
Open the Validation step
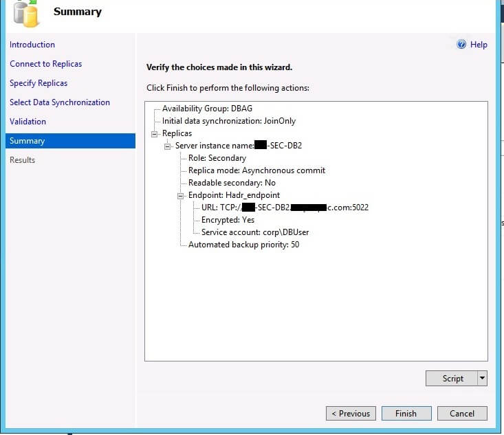(28, 122)
